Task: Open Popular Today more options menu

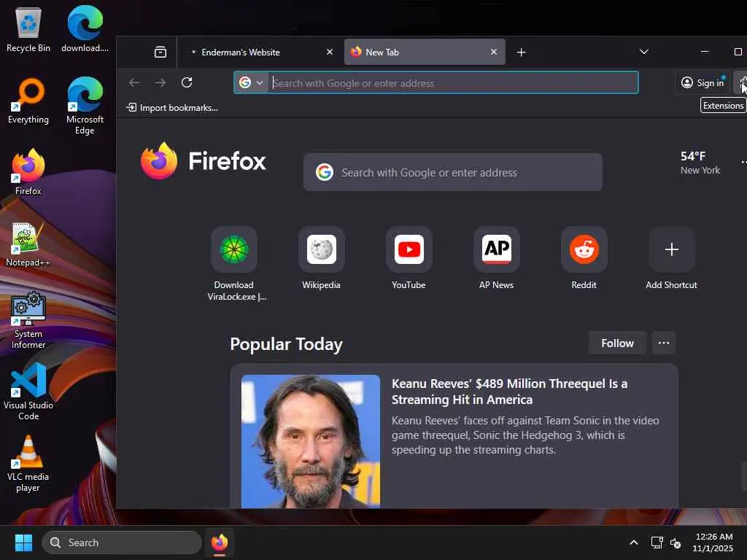Action: [x=664, y=343]
